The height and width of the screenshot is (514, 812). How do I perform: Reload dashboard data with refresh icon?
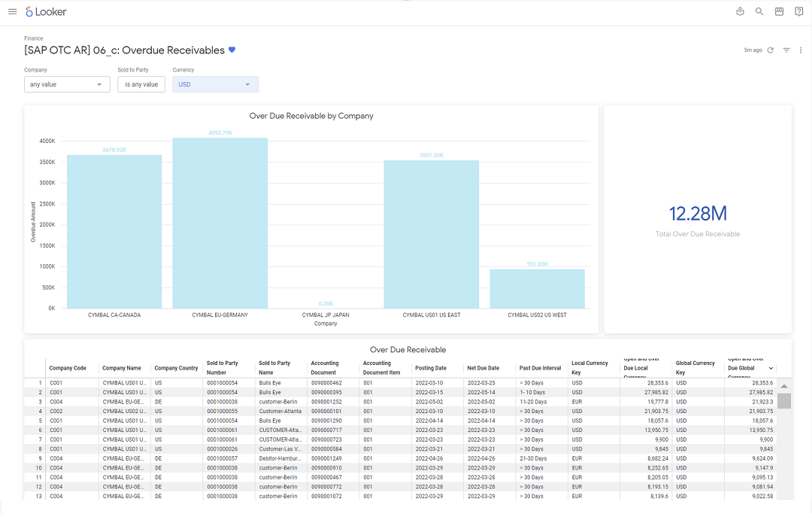[771, 50]
